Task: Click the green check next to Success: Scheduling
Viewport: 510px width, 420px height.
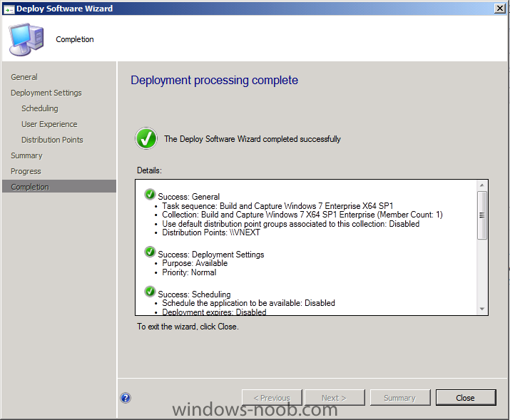Action: 150,292
